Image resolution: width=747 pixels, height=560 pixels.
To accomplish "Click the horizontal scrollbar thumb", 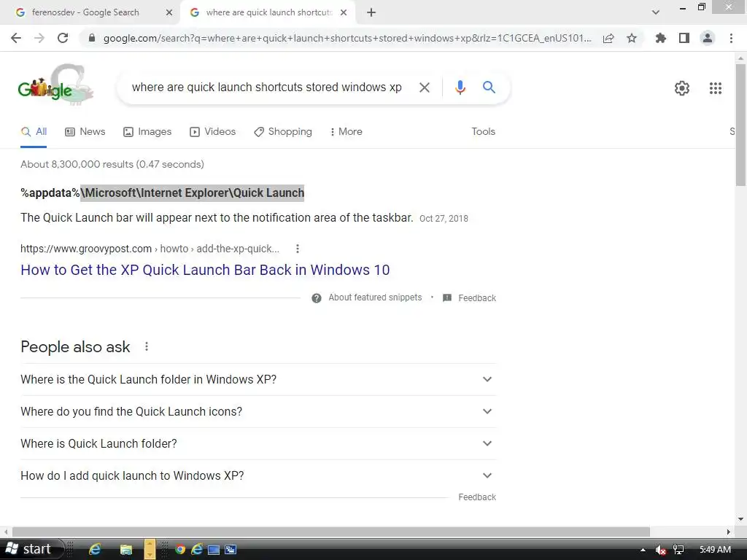I will click(331, 532).
